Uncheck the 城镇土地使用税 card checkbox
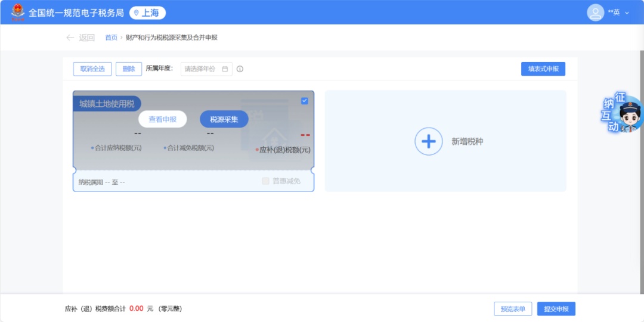644x322 pixels. click(x=305, y=101)
